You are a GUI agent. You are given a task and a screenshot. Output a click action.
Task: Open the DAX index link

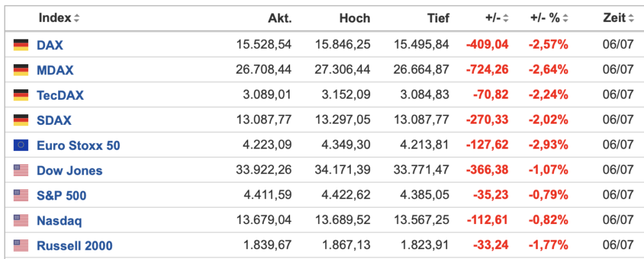click(50, 45)
